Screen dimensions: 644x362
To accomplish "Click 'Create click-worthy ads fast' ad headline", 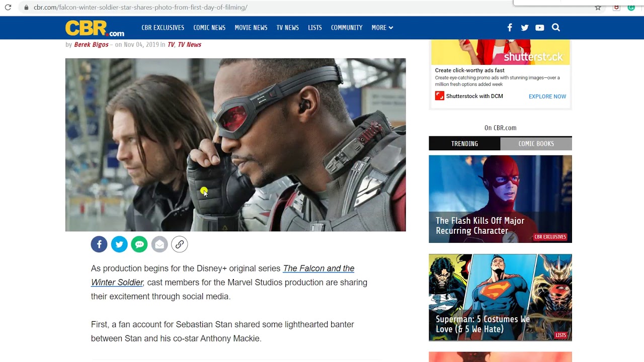I will (x=470, y=70).
